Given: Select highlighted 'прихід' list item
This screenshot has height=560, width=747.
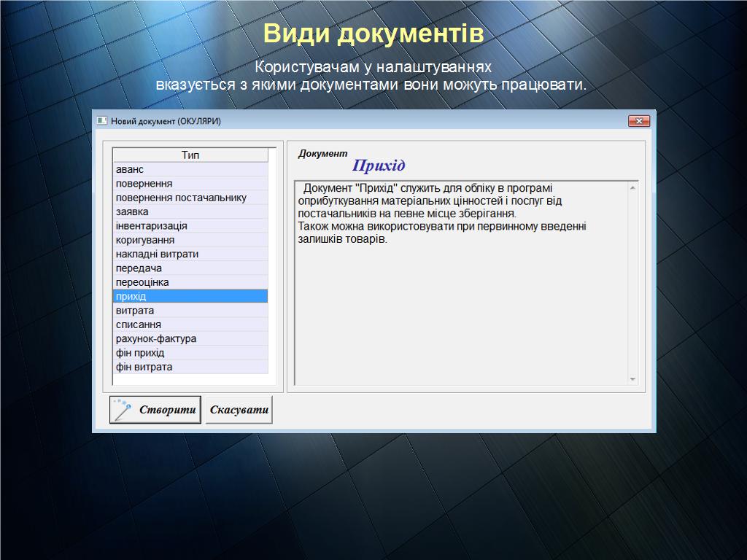Looking at the screenshot, I should [190, 297].
